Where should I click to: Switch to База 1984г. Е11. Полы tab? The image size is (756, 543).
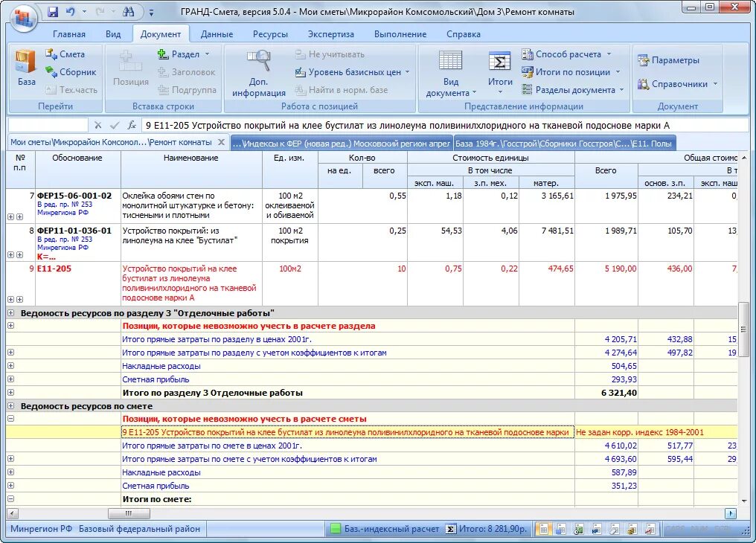(x=564, y=143)
